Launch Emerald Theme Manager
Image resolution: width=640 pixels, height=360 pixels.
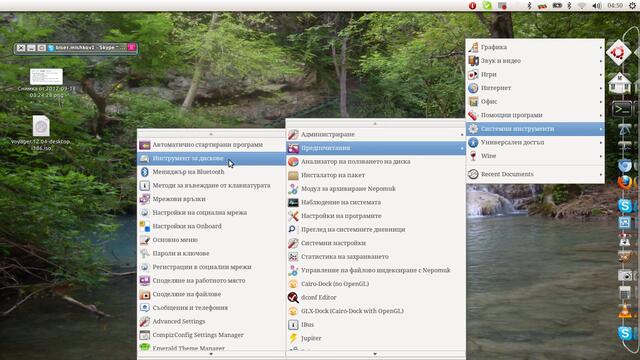click(x=211, y=347)
